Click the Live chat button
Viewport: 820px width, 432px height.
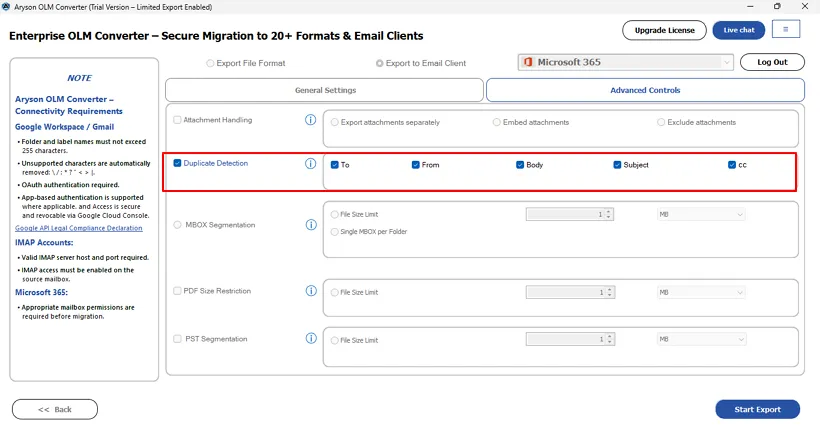click(x=738, y=30)
